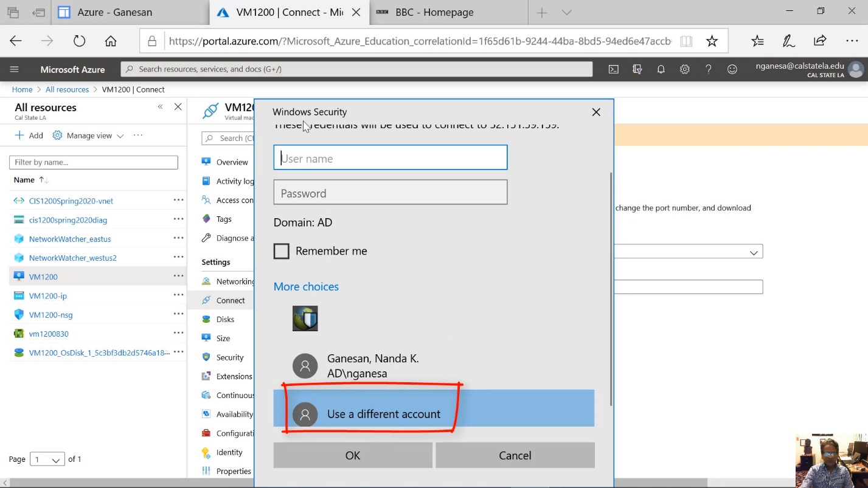Switch to the BBC - Homepage tab
The image size is (868, 488).
434,12
